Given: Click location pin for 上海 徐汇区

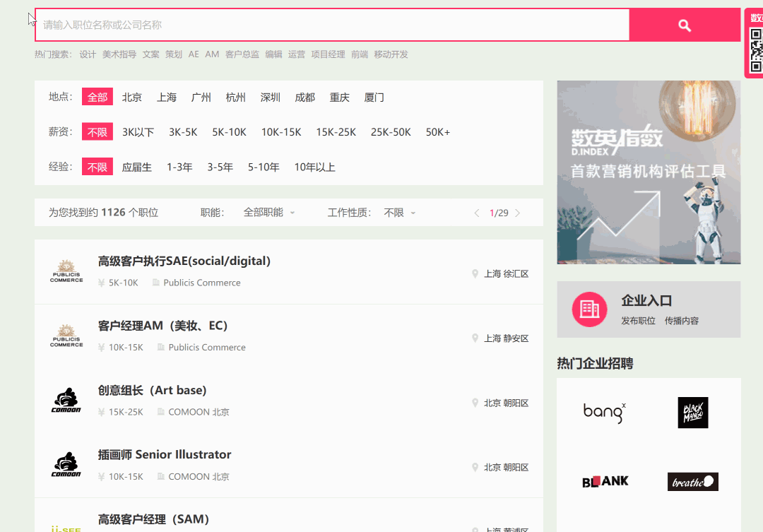Looking at the screenshot, I should (475, 274).
